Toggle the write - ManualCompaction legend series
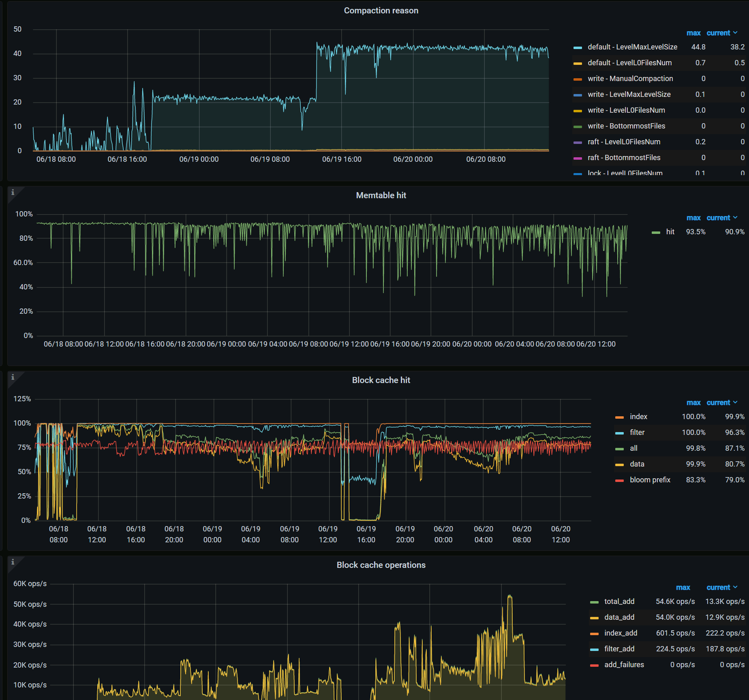The image size is (749, 700). click(x=630, y=79)
